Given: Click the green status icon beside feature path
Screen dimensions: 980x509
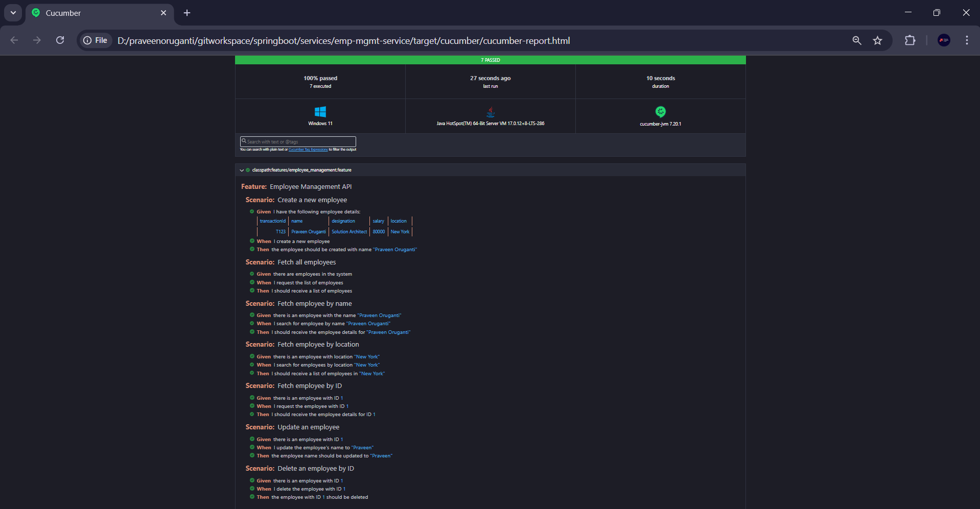Looking at the screenshot, I should click(x=248, y=170).
